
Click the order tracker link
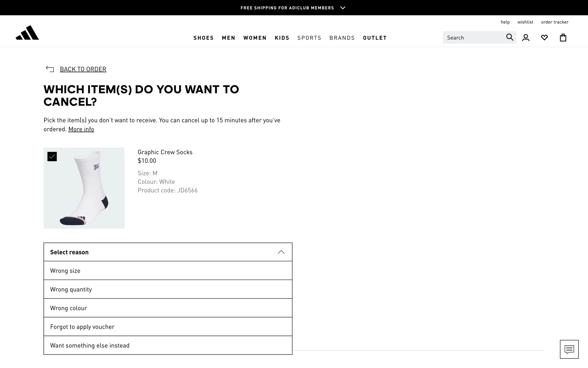click(554, 22)
